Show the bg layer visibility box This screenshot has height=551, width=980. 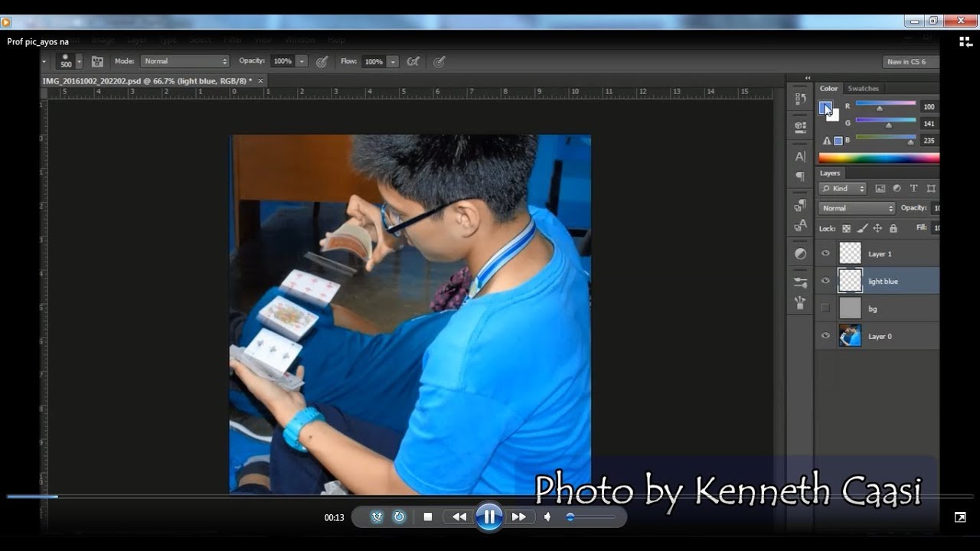(x=825, y=308)
